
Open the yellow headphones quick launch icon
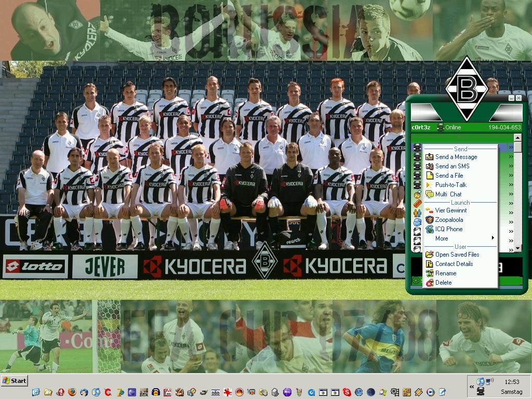tap(156, 393)
